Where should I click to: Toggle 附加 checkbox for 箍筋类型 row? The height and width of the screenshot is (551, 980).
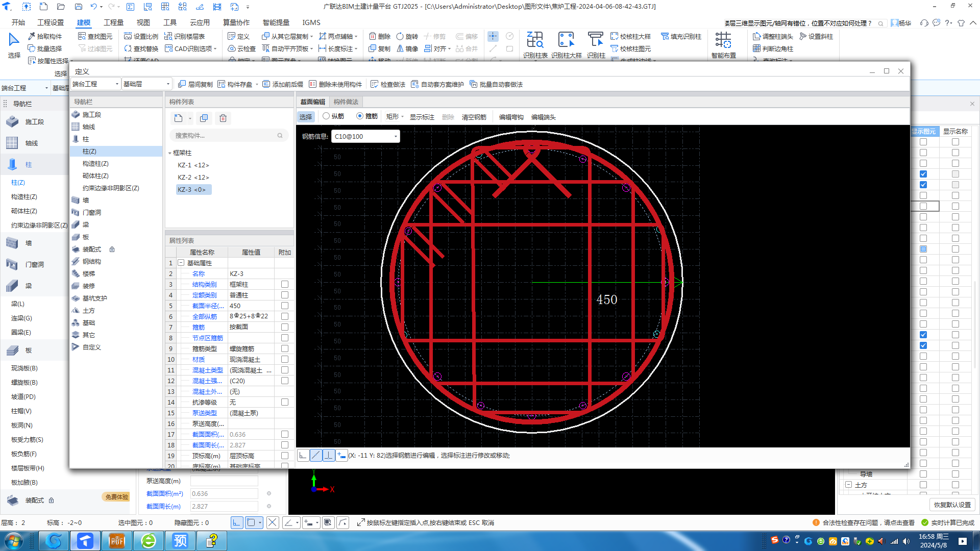pyautogui.click(x=285, y=348)
